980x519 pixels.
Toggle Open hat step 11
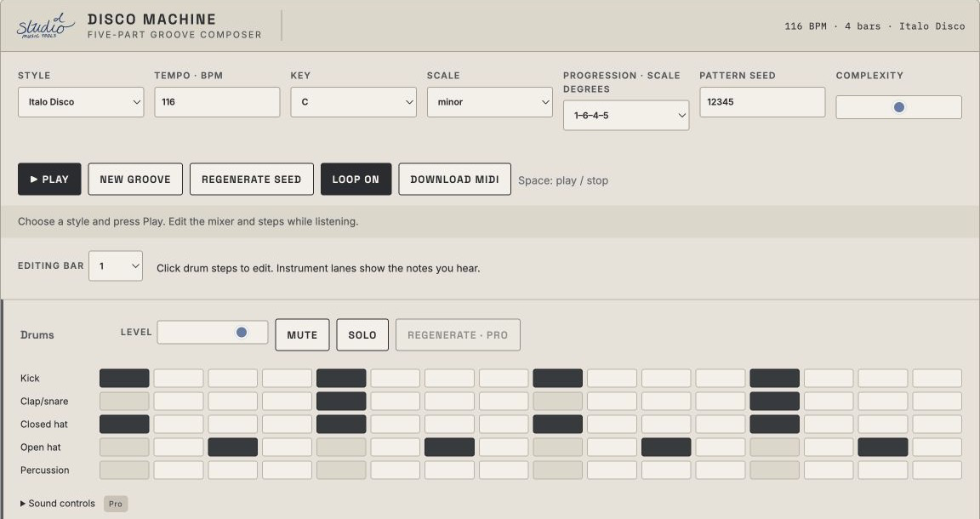click(666, 447)
